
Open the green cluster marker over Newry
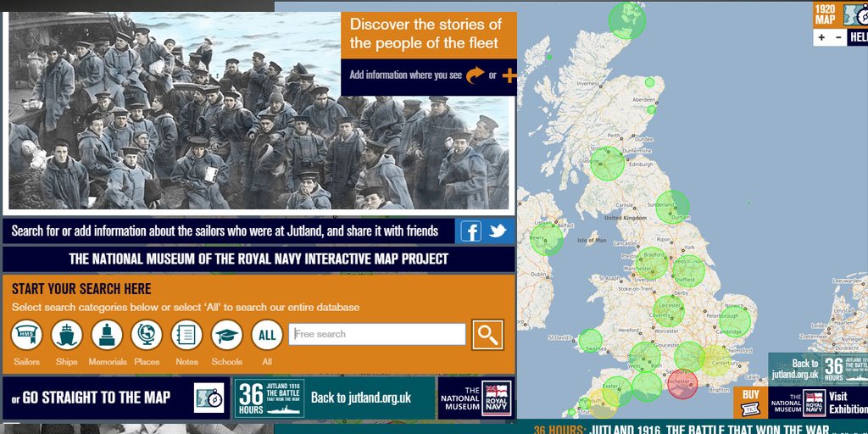pyautogui.click(x=547, y=239)
